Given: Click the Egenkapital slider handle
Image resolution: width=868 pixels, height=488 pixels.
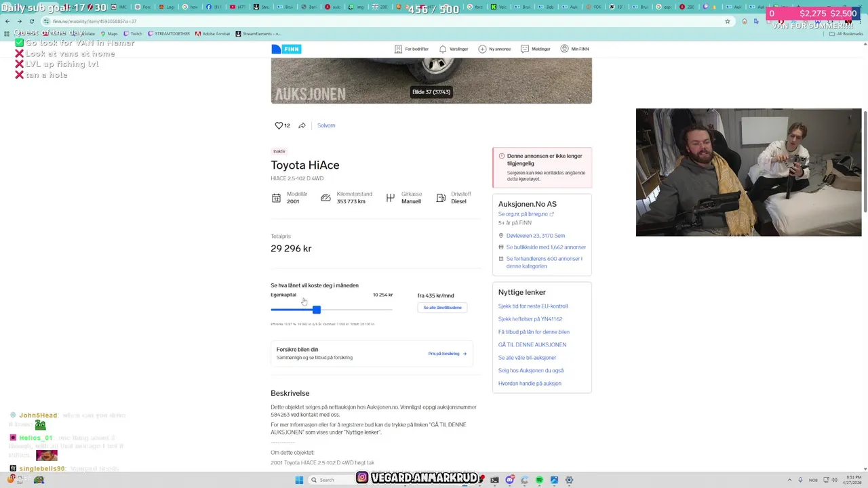Looking at the screenshot, I should 316,310.
